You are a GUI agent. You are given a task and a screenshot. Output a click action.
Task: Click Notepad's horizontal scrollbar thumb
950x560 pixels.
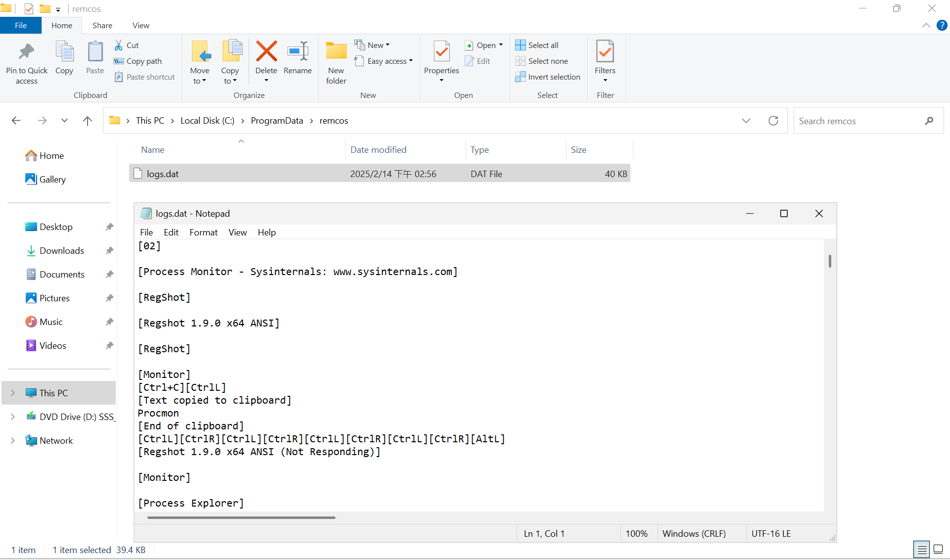(241, 517)
